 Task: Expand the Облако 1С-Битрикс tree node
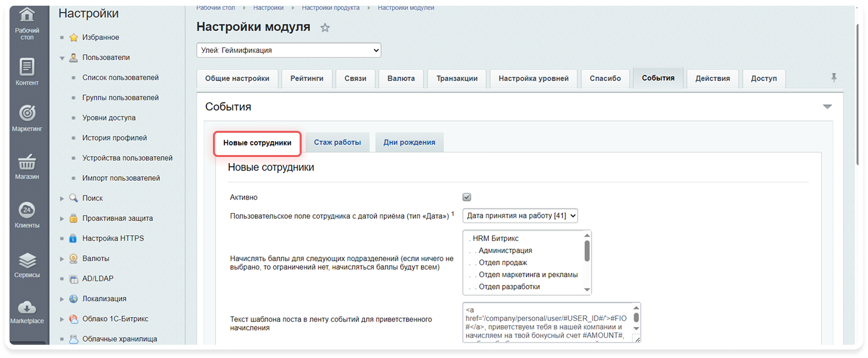[x=62, y=319]
